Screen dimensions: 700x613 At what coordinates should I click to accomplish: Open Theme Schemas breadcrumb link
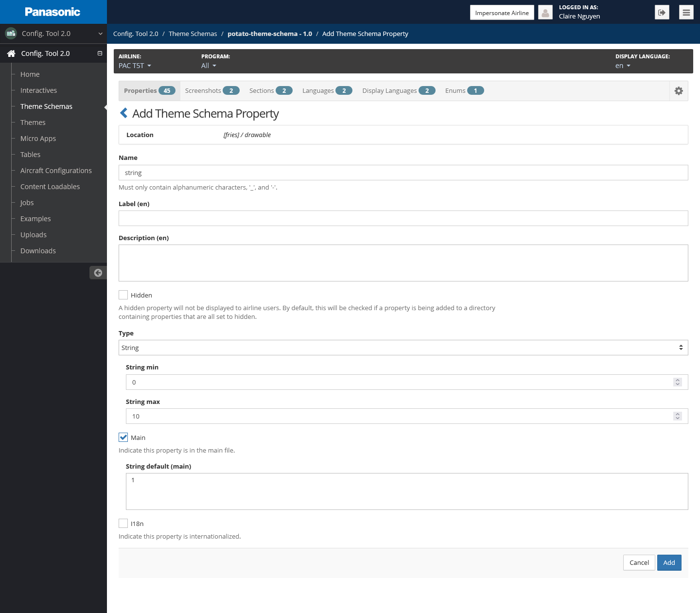click(193, 34)
